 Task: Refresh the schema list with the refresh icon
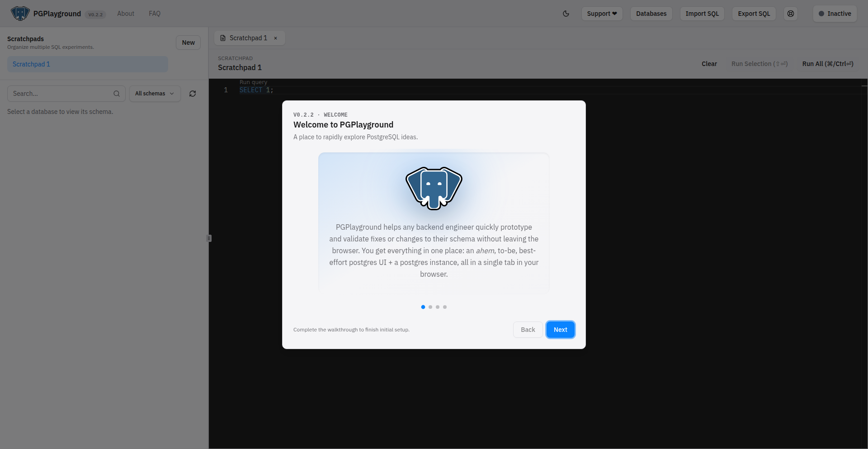192,94
